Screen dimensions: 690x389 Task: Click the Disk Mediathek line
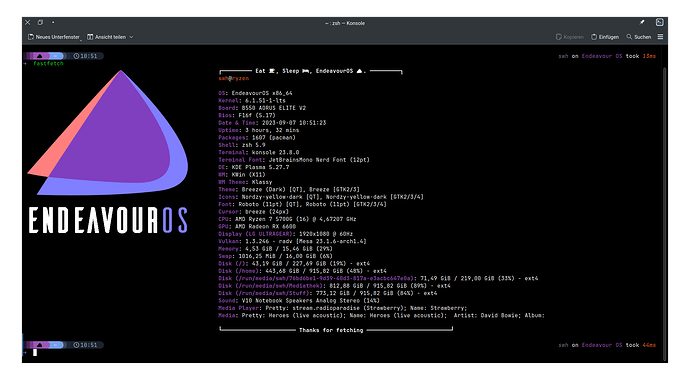click(x=334, y=286)
